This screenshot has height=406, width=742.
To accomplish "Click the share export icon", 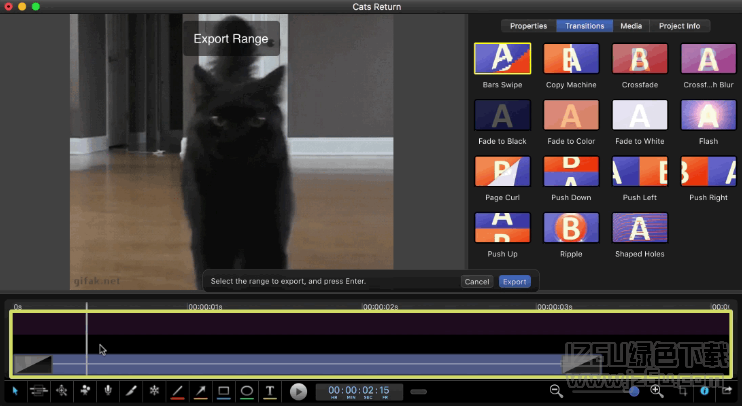I will tap(726, 391).
